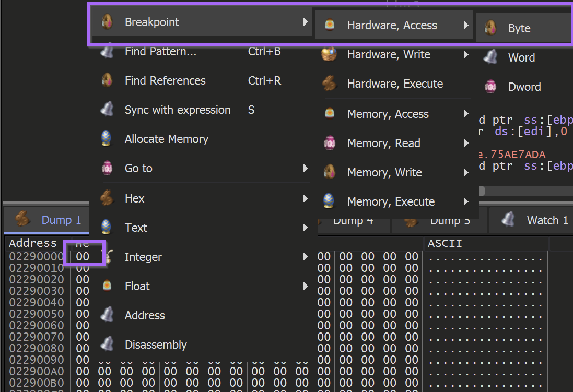Click the Breakpoint menu icon
The height and width of the screenshot is (392, 573).
(x=108, y=22)
